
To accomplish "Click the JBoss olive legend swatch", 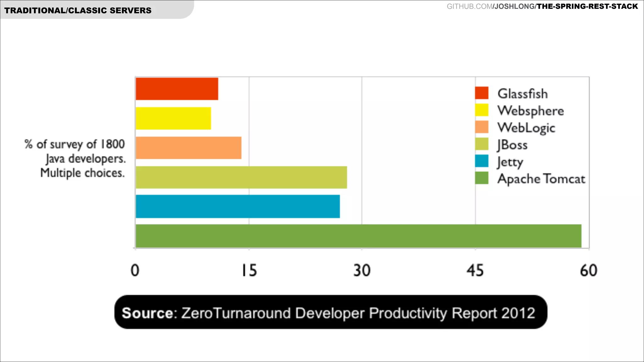I will point(481,144).
